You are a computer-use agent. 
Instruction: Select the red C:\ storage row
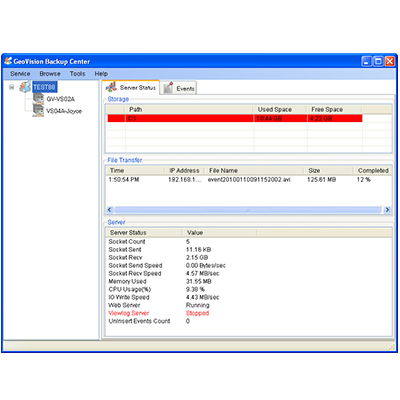click(x=235, y=118)
